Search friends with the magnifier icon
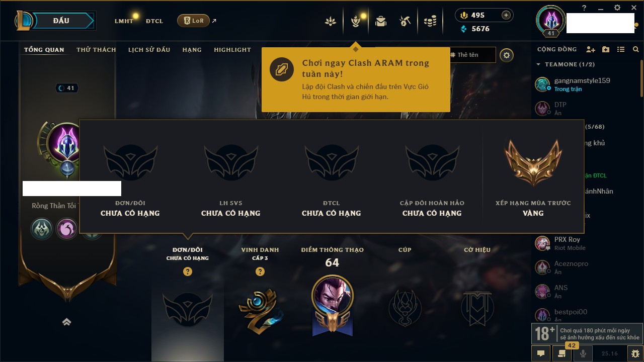The image size is (644, 362). tap(636, 49)
